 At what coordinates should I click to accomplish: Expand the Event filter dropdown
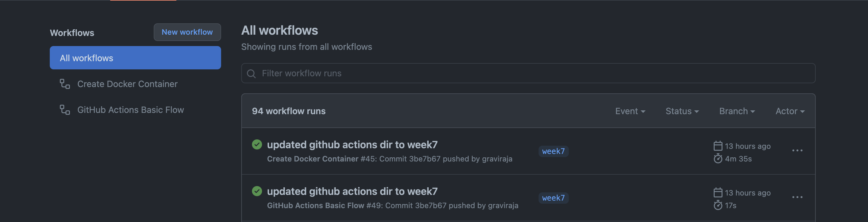point(630,111)
